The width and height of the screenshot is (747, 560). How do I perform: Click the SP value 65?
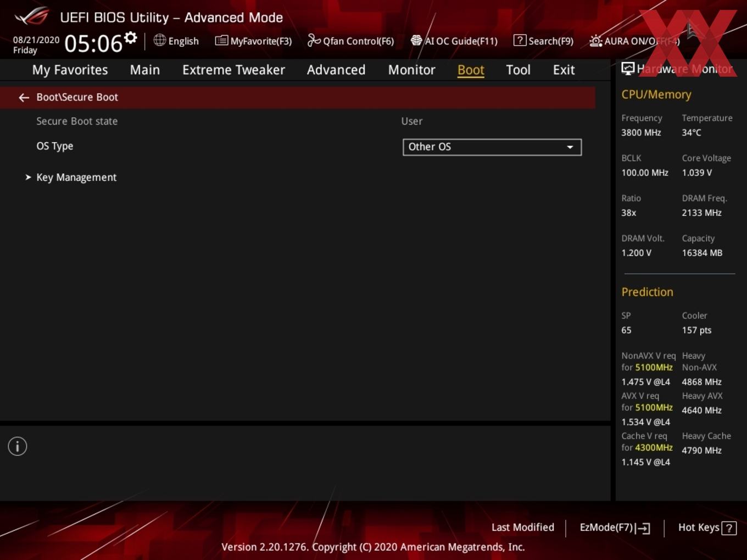point(627,331)
